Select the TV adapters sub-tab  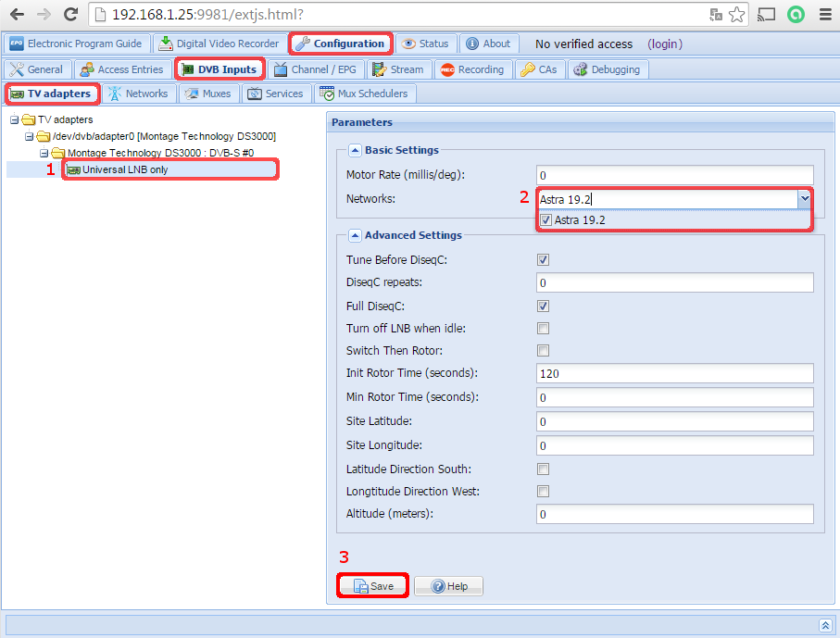(52, 94)
